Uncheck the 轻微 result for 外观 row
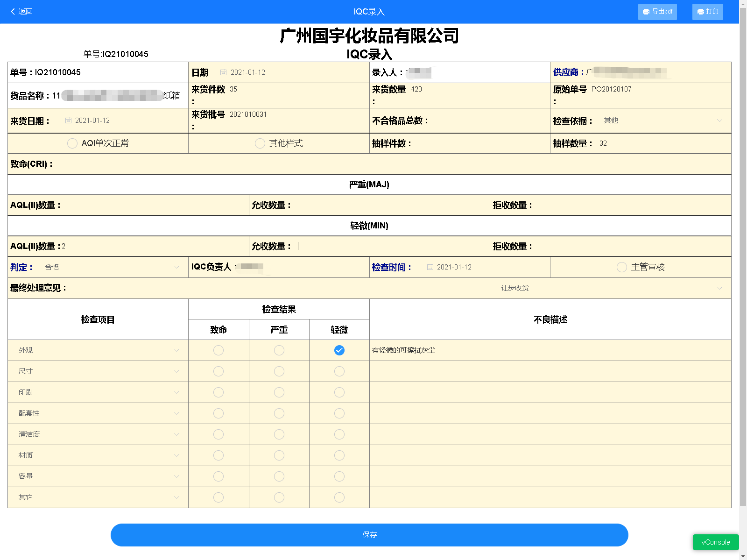Image resolution: width=747 pixels, height=560 pixels. pyautogui.click(x=339, y=350)
